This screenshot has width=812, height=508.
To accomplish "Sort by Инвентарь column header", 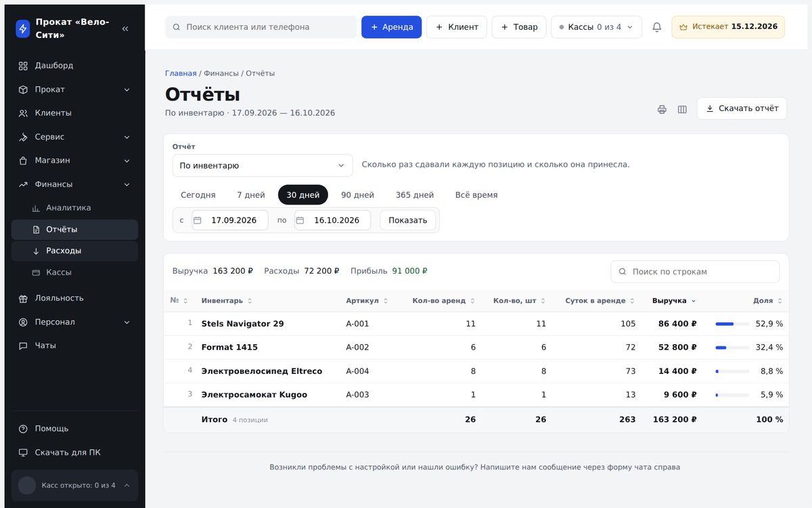I will [227, 301].
